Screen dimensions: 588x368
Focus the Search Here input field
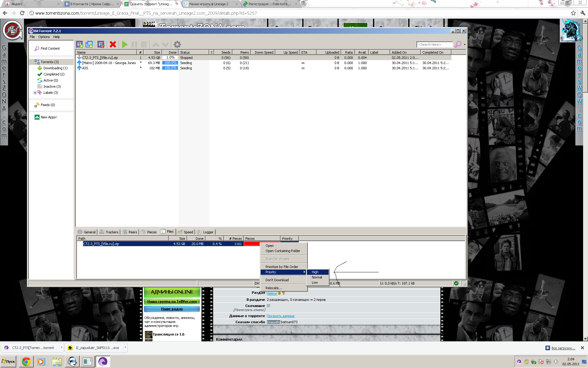(434, 45)
